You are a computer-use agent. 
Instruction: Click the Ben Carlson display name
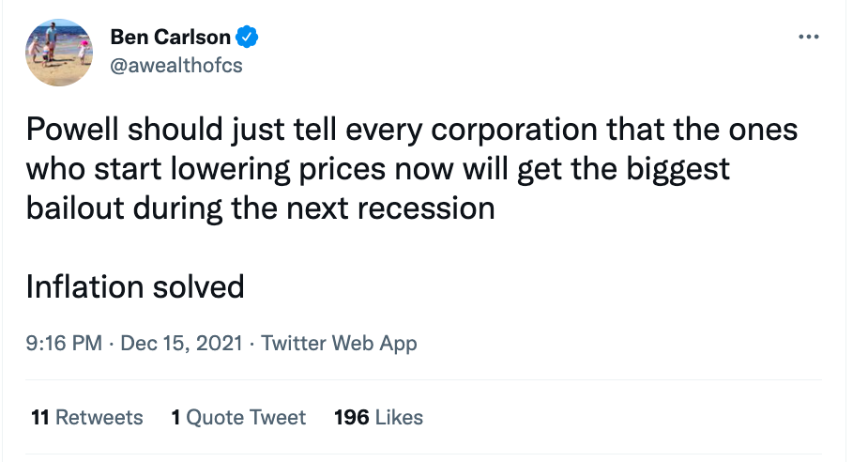tap(170, 38)
